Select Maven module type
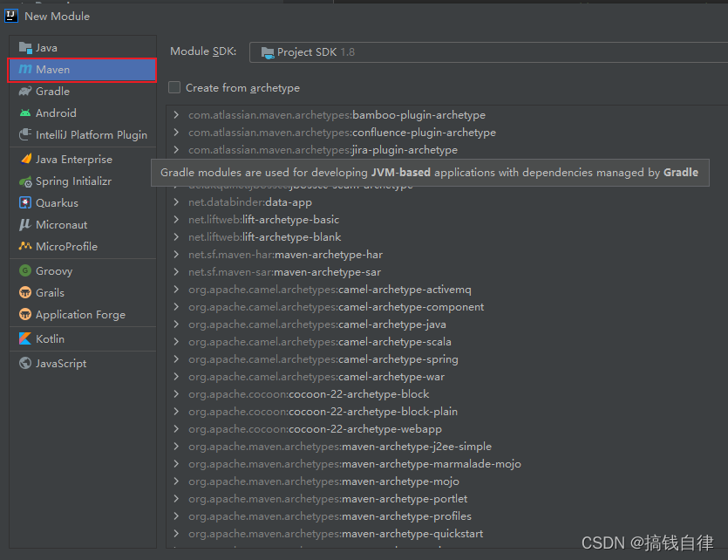The height and width of the screenshot is (560, 728). 83,70
